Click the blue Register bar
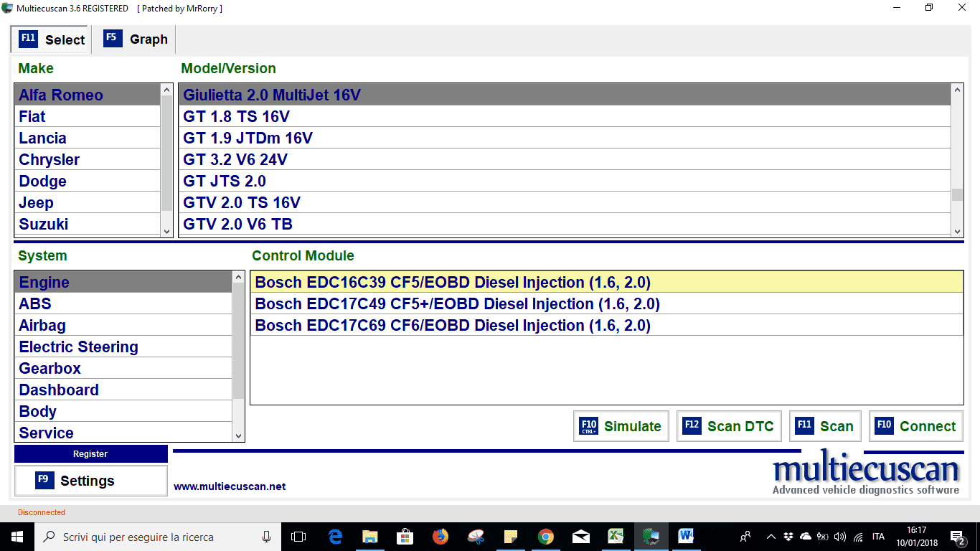This screenshot has width=980, height=551. point(90,454)
